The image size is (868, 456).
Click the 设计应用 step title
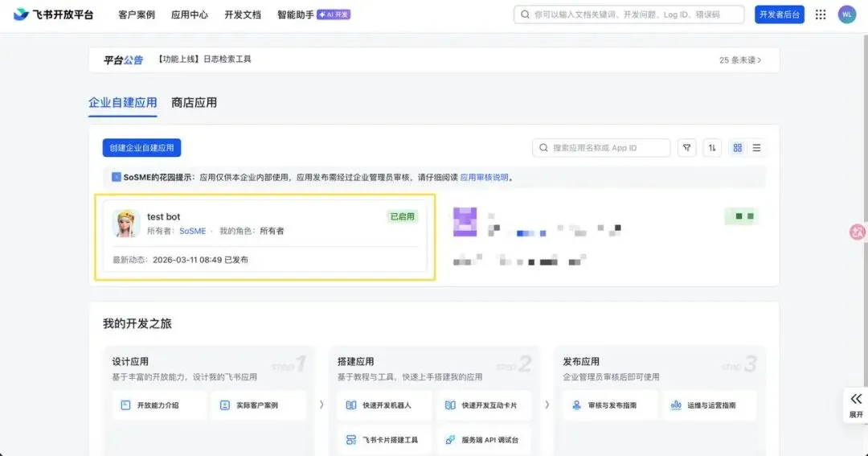[x=130, y=361]
